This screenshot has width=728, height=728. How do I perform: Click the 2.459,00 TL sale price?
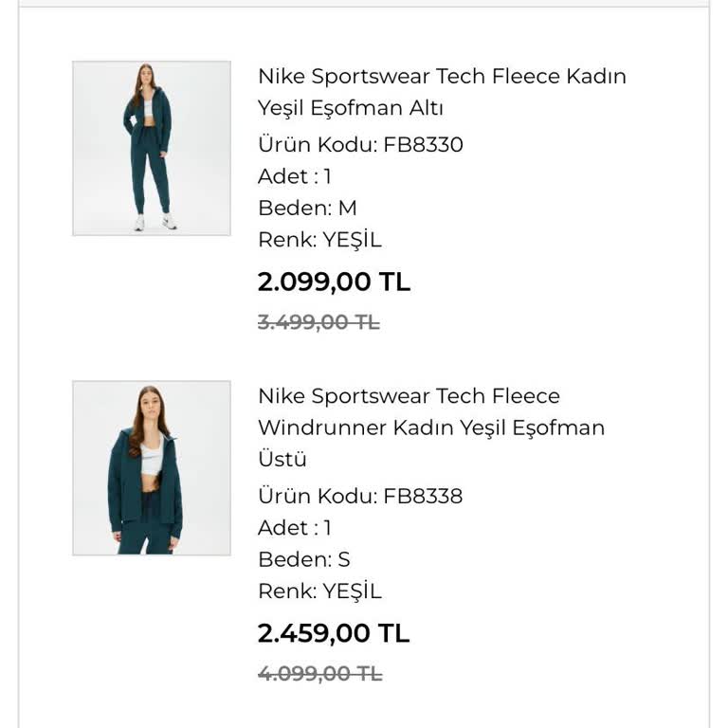click(x=334, y=633)
